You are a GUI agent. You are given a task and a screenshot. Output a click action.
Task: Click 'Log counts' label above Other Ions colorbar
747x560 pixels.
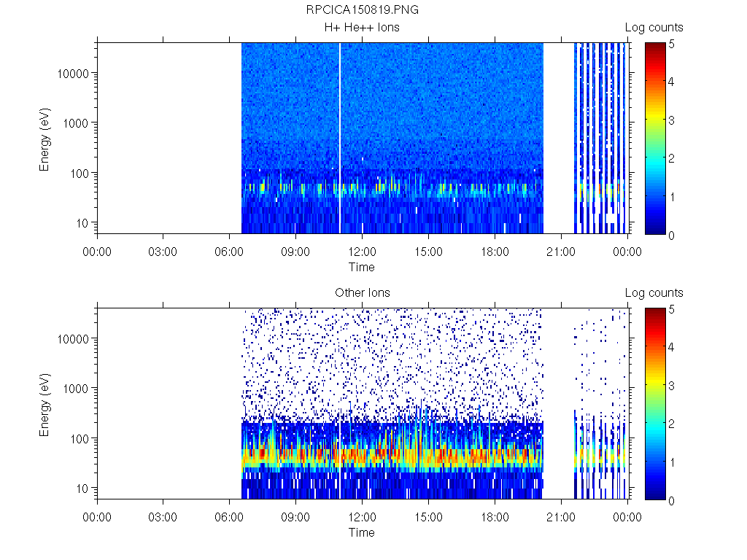654,293
